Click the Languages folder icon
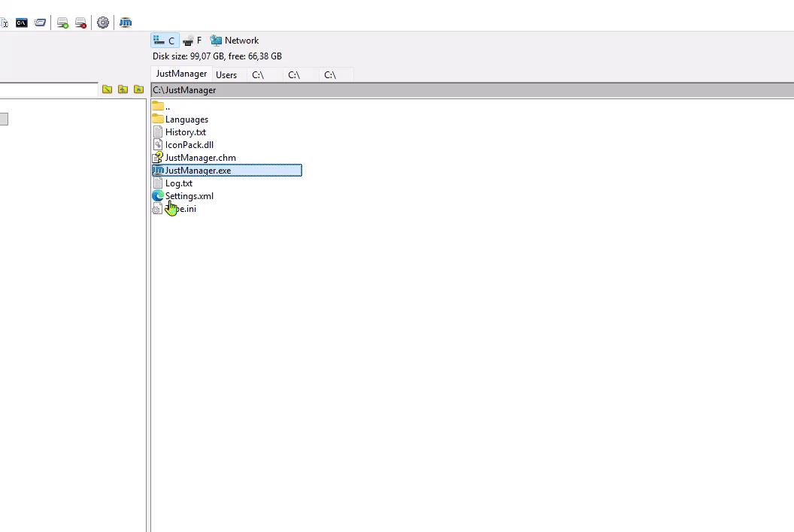Viewport: 794px width, 532px height. (x=157, y=119)
